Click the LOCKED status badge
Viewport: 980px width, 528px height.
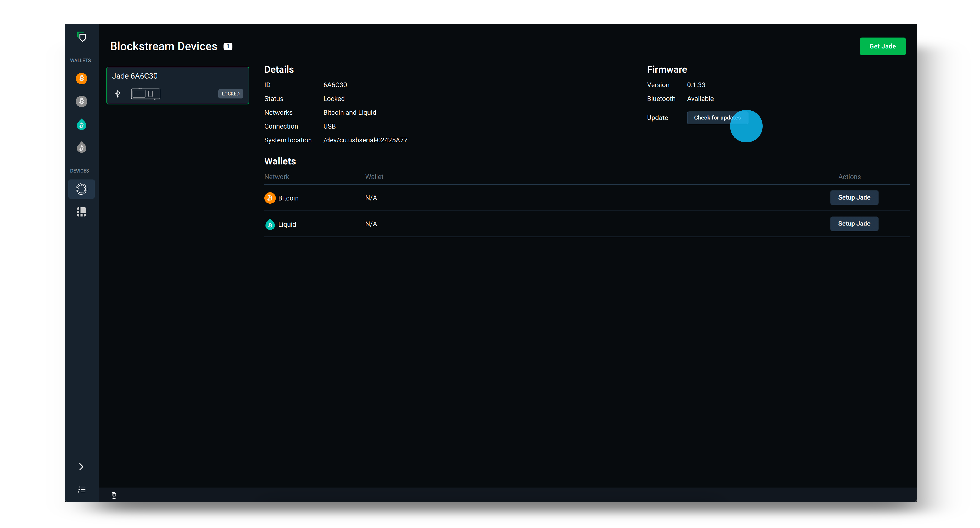point(231,94)
